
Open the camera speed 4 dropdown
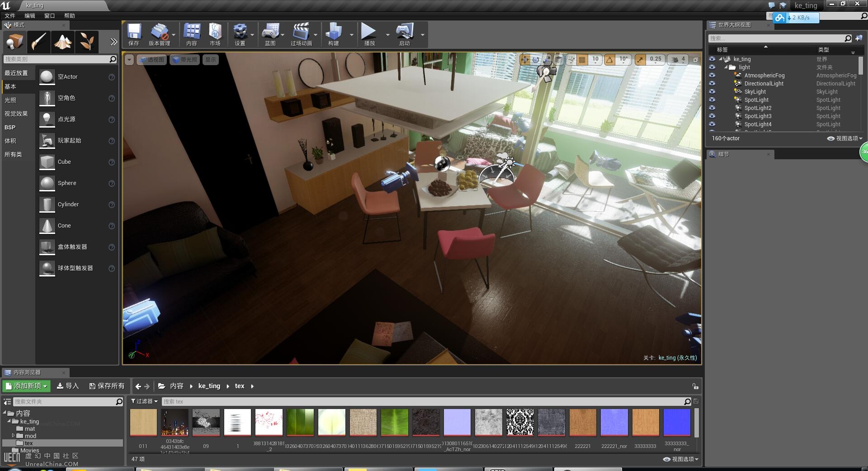pos(679,59)
